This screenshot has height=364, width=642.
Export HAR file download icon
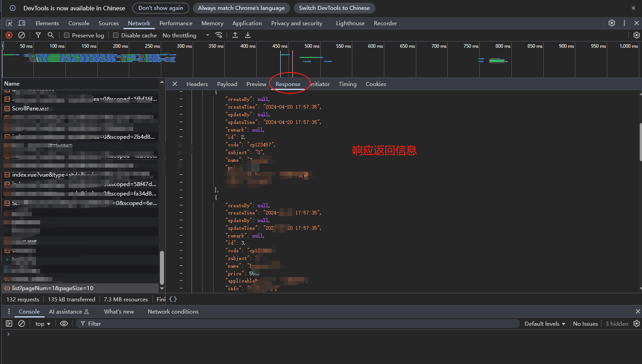(248, 35)
